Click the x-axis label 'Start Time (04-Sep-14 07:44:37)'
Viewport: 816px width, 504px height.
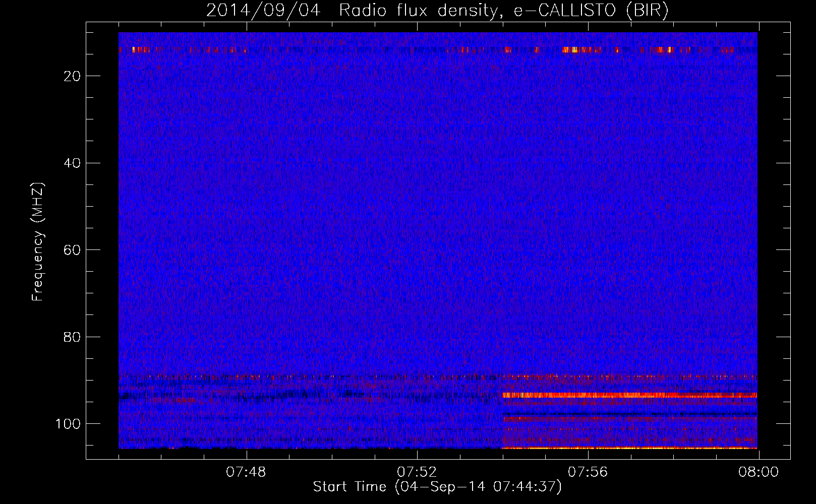(437, 486)
